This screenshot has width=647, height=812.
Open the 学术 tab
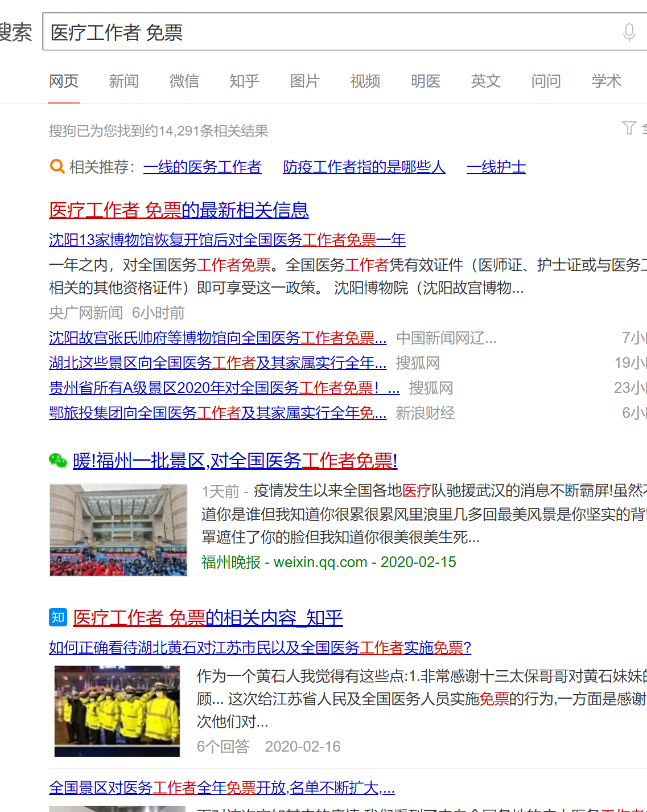606,81
